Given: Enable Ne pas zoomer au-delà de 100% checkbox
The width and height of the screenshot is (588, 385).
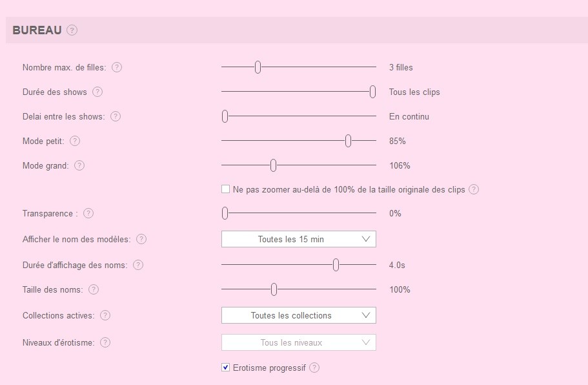Looking at the screenshot, I should (x=225, y=189).
